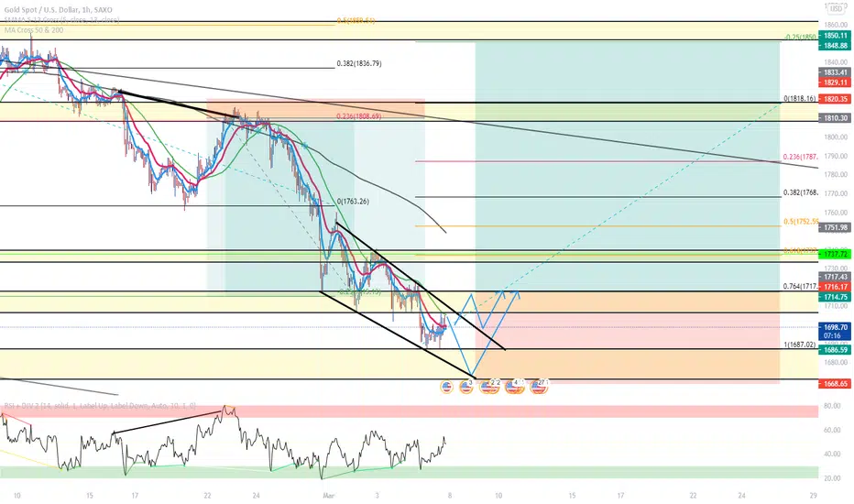
Task: Click the 1751.98 gray price label
Action: tap(835, 228)
